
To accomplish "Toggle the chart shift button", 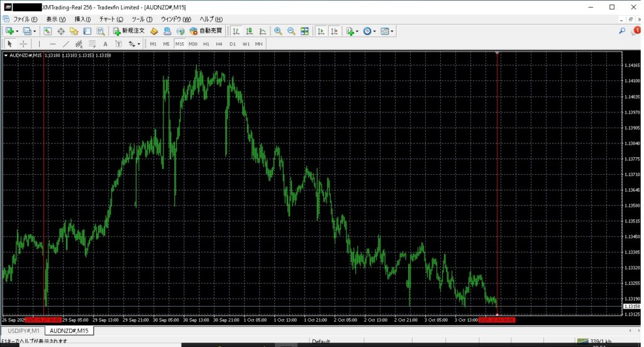I will 334,31.
